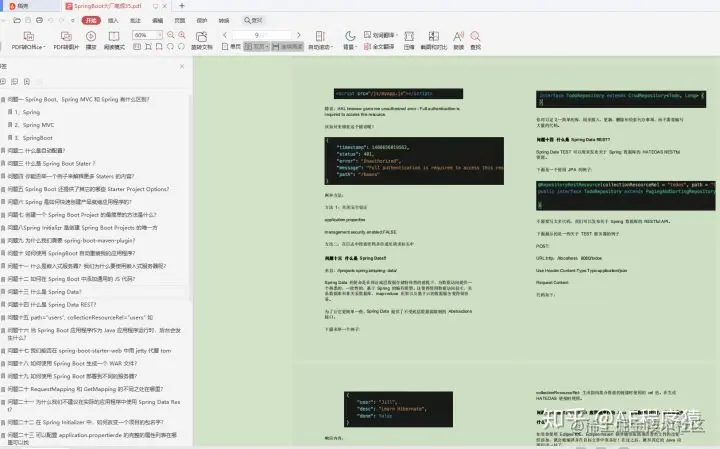Open the quick access toolbar customize arrow
The width and height of the screenshot is (720, 449).
[x=73, y=20]
